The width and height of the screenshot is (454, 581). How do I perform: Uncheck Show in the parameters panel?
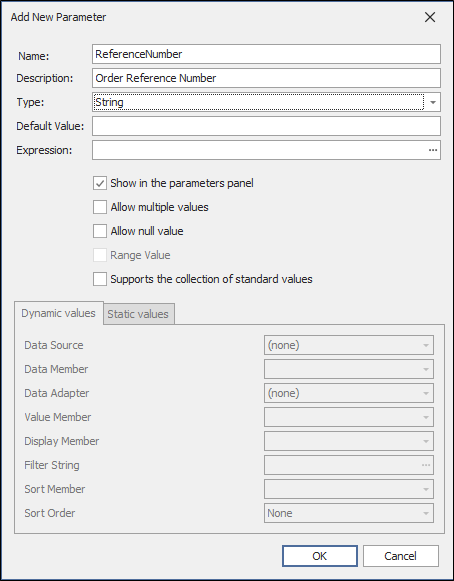pyautogui.click(x=100, y=183)
